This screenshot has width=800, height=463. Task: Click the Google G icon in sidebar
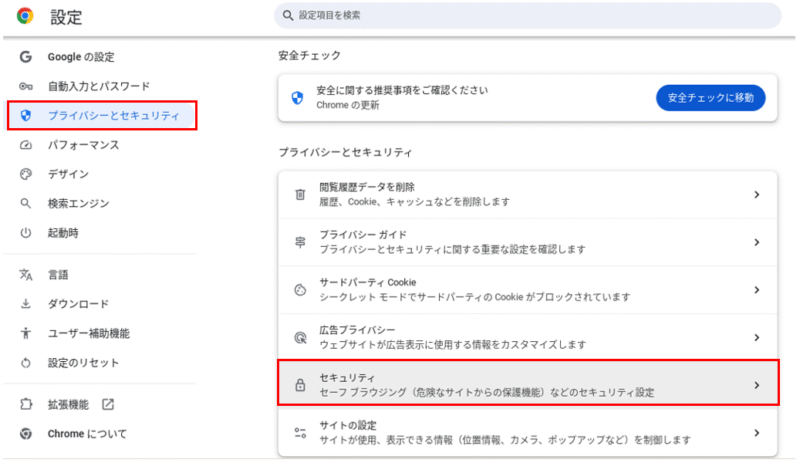[26, 57]
